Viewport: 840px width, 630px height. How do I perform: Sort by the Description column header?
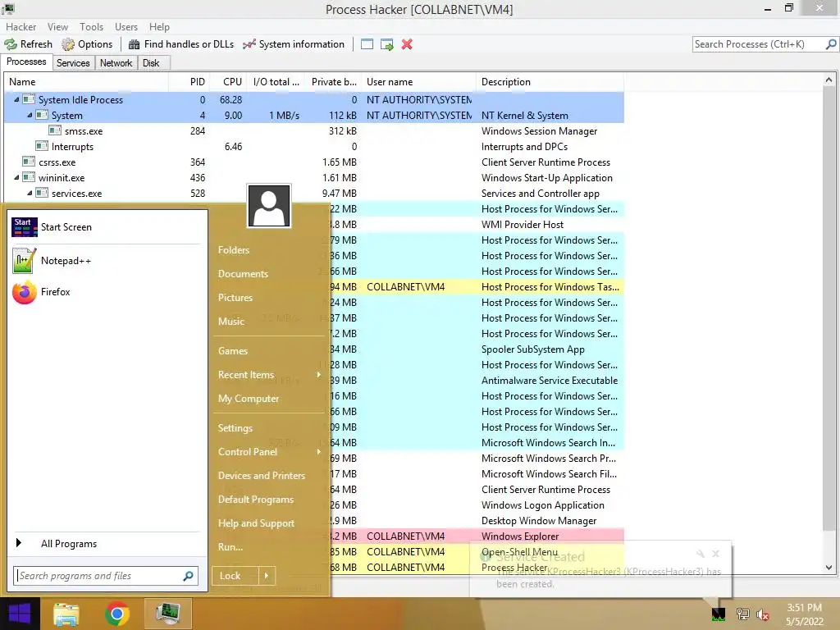click(550, 82)
